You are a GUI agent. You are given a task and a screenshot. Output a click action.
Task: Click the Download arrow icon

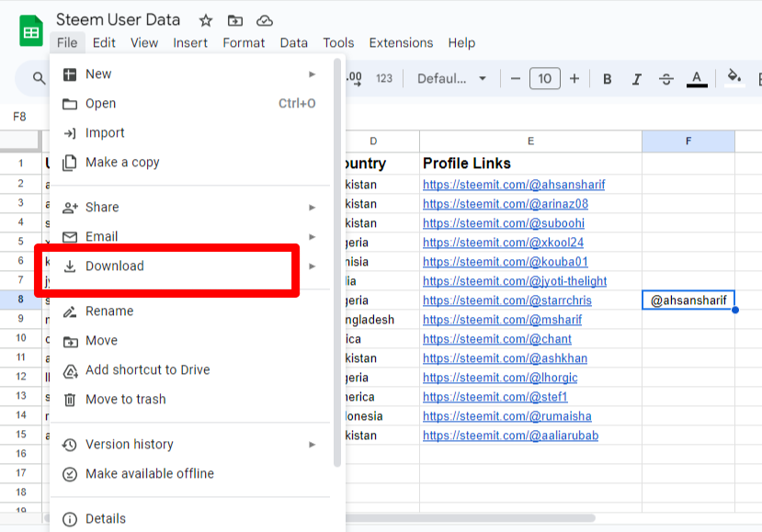70,266
